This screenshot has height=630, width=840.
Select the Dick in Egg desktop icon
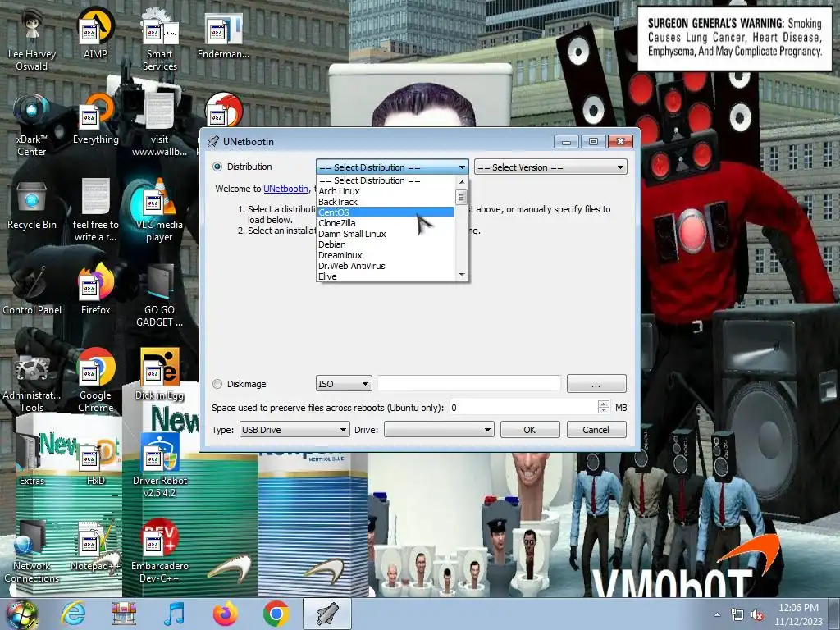[159, 376]
